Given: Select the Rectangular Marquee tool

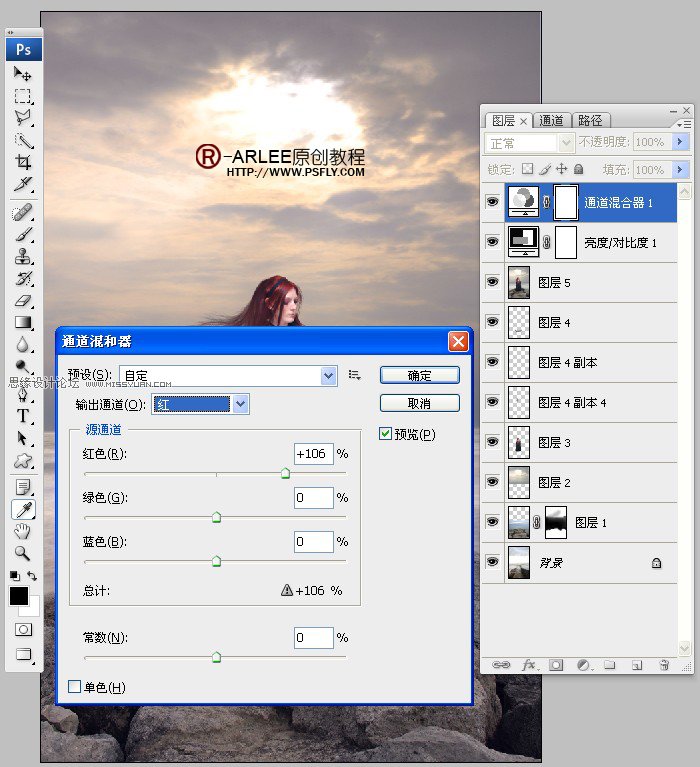Looking at the screenshot, I should point(22,96).
